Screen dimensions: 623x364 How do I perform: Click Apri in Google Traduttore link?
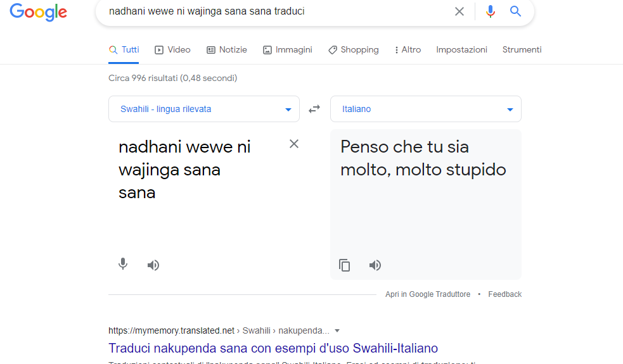[428, 294]
